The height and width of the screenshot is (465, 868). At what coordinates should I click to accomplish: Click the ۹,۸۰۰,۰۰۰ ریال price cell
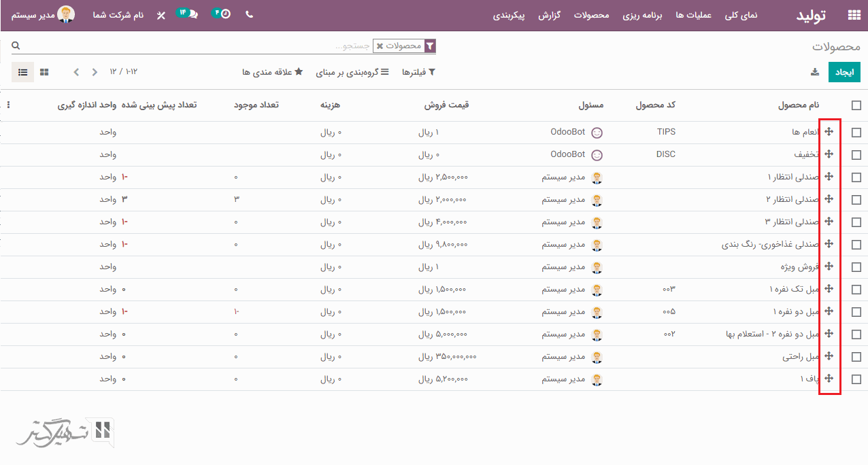[x=443, y=245]
